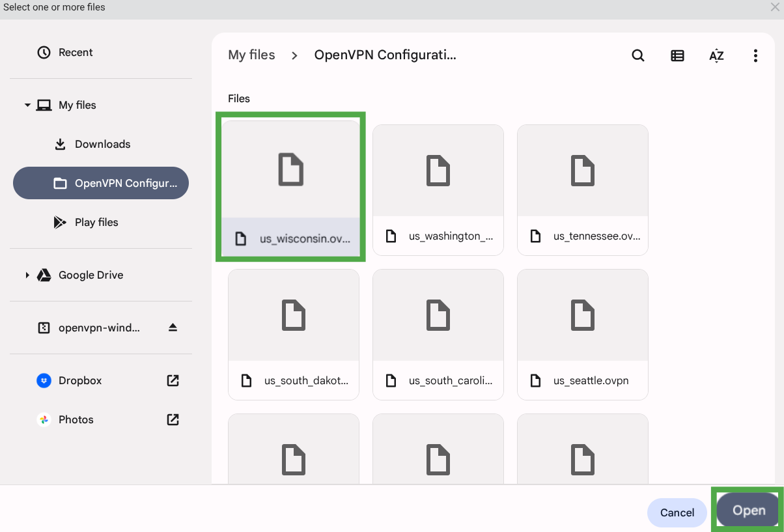This screenshot has width=784, height=532.
Task: Open Google Drive in sidebar
Action: 101,275
